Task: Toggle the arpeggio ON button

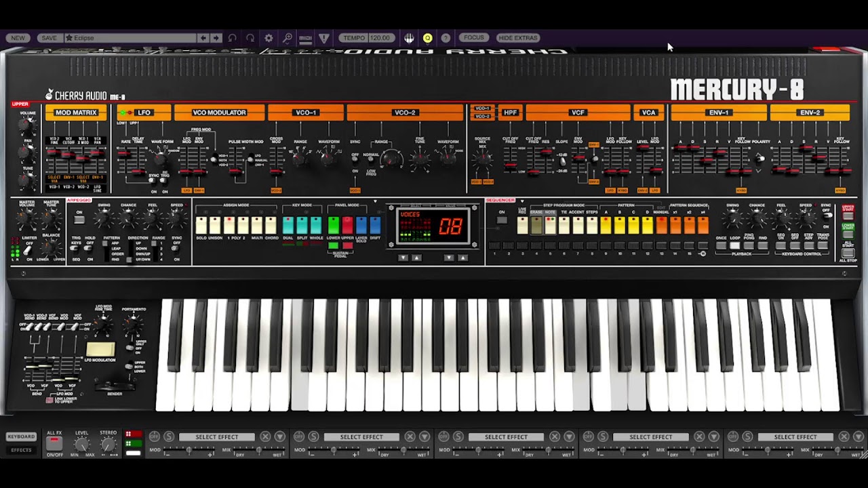Action: (x=79, y=220)
